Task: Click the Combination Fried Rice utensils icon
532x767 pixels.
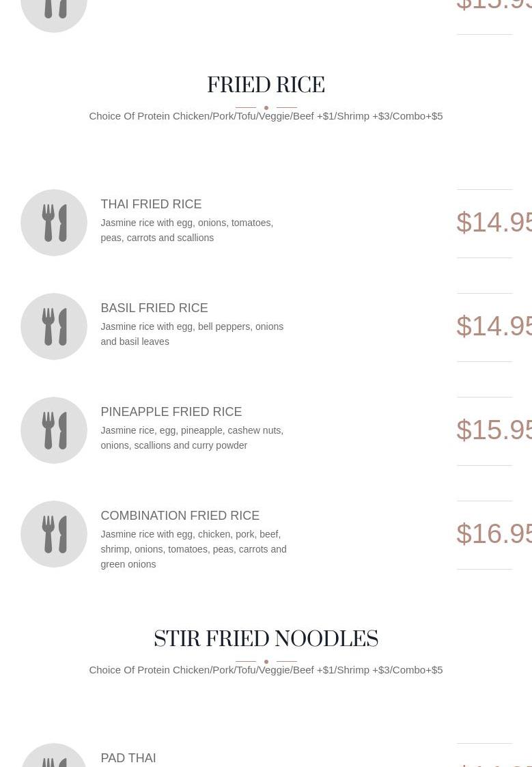Action: coord(54,534)
